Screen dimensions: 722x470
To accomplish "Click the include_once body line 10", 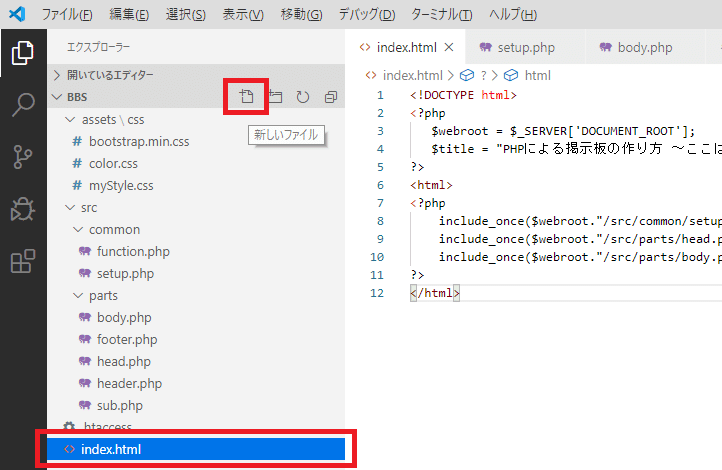I will [x=580, y=256].
